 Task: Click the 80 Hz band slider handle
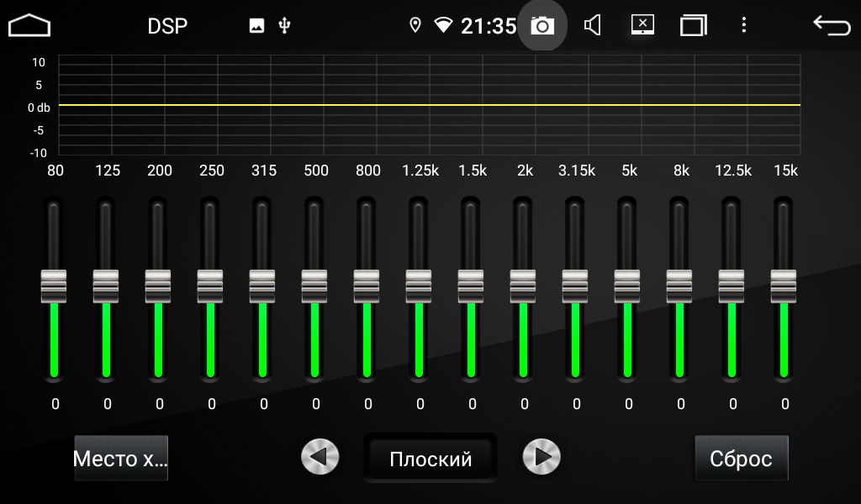(x=54, y=286)
